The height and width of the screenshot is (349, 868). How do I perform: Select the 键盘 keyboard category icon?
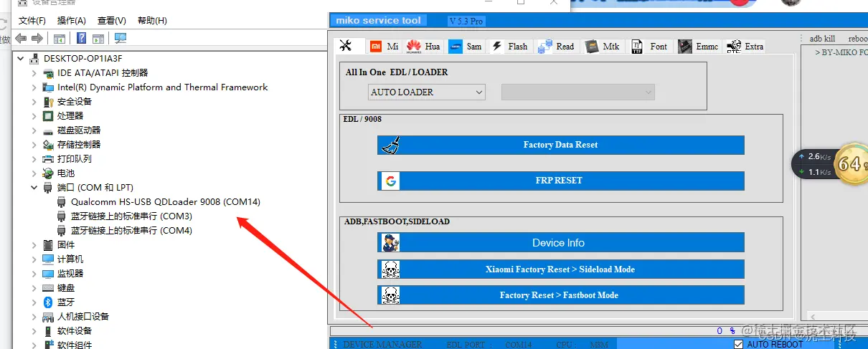[x=48, y=288]
